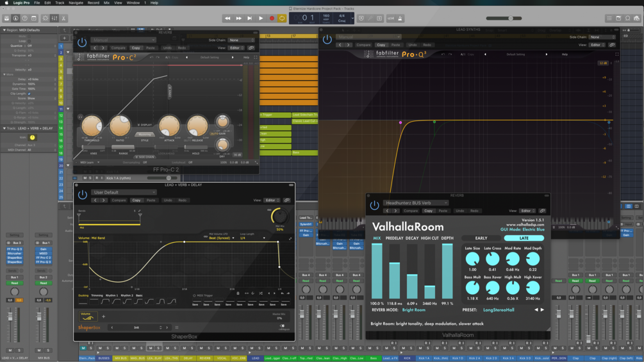Click Pro-C 2 full screen icon
Image resolution: width=644 pixels, height=362 pixels.
pyautogui.click(x=256, y=58)
